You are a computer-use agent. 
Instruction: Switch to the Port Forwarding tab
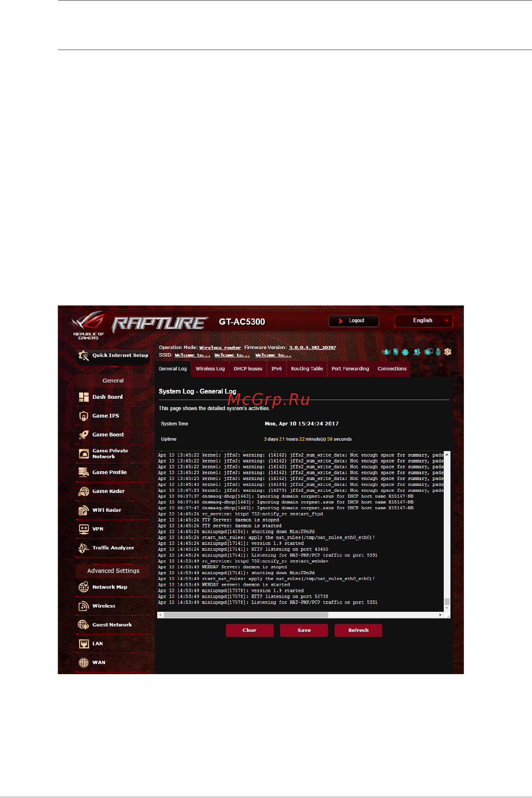click(x=350, y=369)
